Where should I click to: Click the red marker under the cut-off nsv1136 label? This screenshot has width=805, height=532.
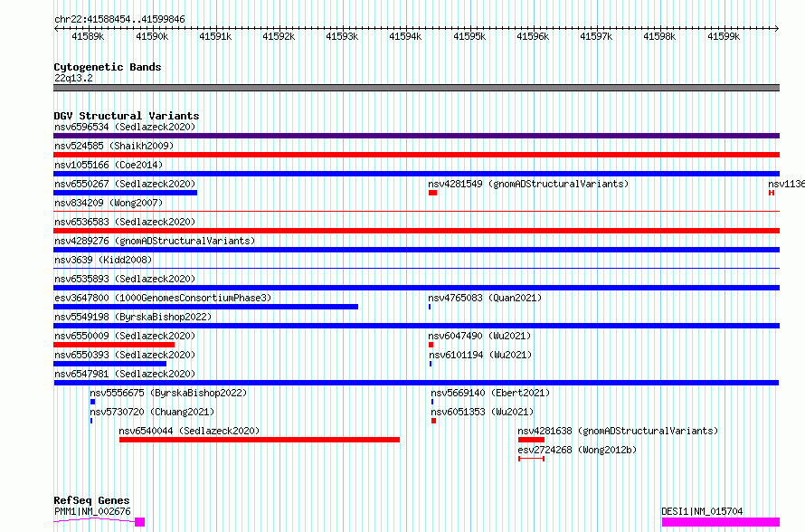pos(772,193)
